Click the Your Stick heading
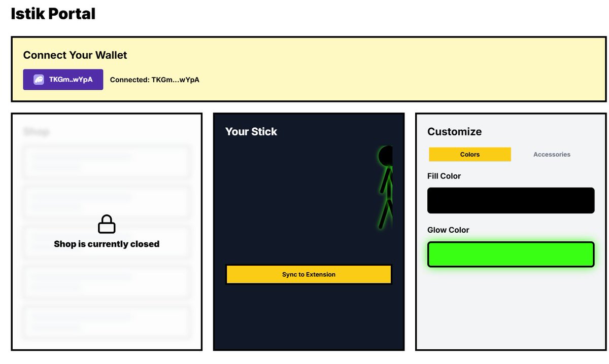609x364 pixels. (251, 131)
